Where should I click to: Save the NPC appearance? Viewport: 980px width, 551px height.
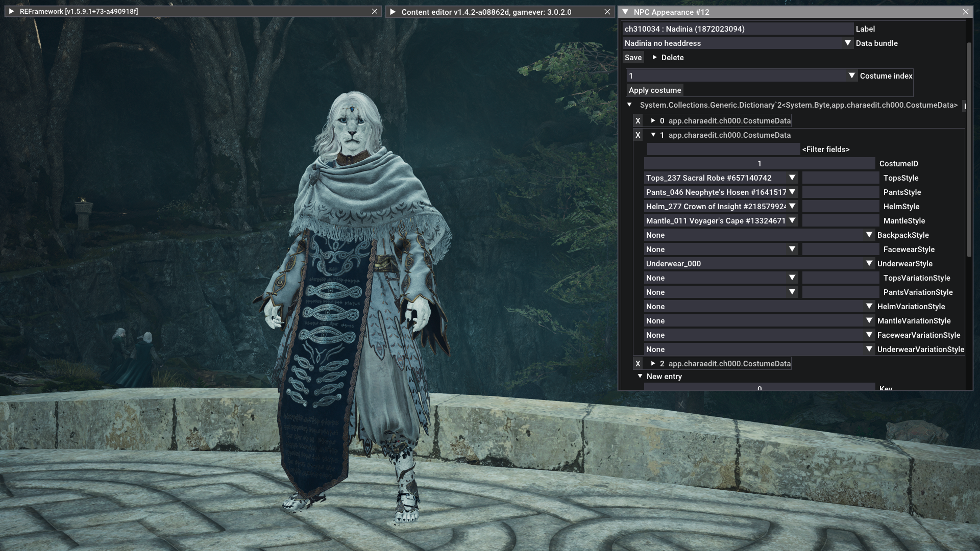633,58
